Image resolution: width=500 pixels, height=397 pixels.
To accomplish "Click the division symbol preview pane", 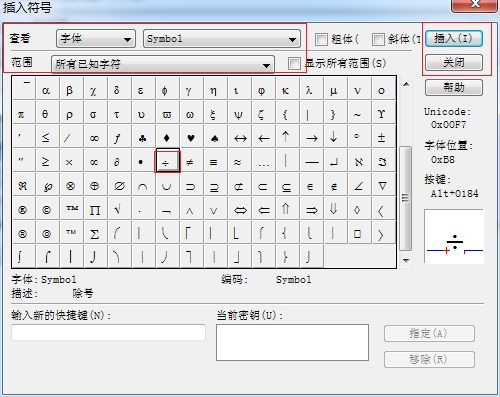I will pos(454,236).
